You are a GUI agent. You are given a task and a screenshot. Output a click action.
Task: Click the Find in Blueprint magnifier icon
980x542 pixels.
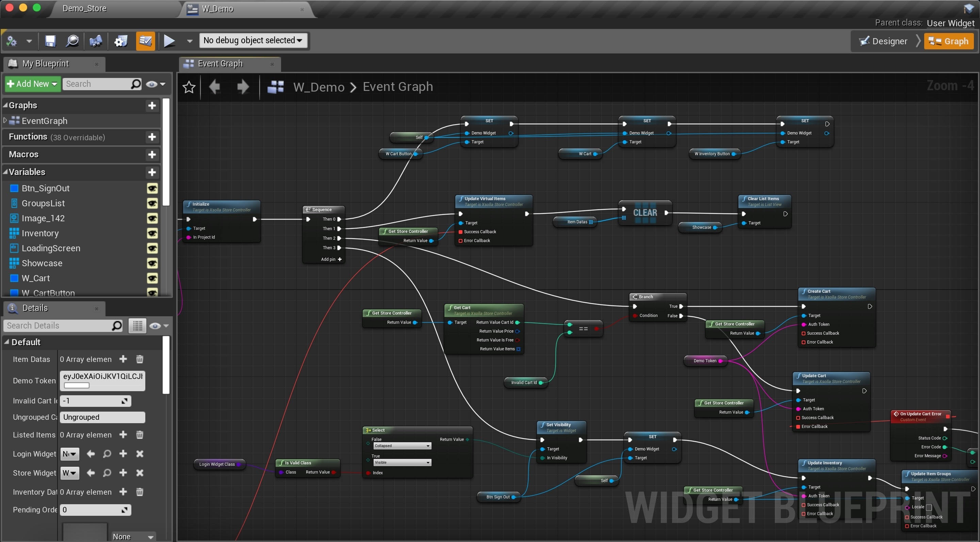[x=72, y=41]
